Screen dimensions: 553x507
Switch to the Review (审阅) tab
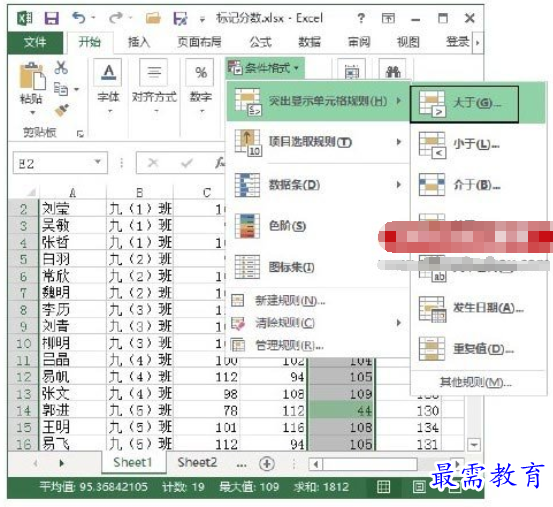click(359, 42)
